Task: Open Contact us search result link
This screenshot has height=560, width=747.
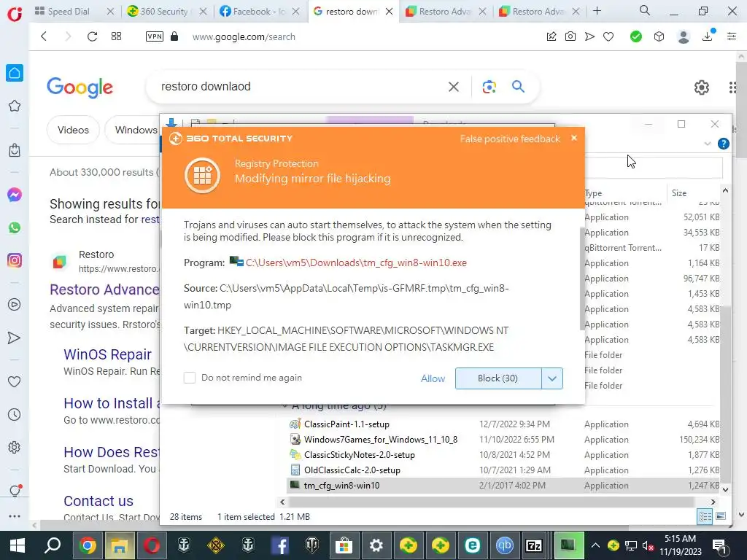Action: pyautogui.click(x=98, y=501)
